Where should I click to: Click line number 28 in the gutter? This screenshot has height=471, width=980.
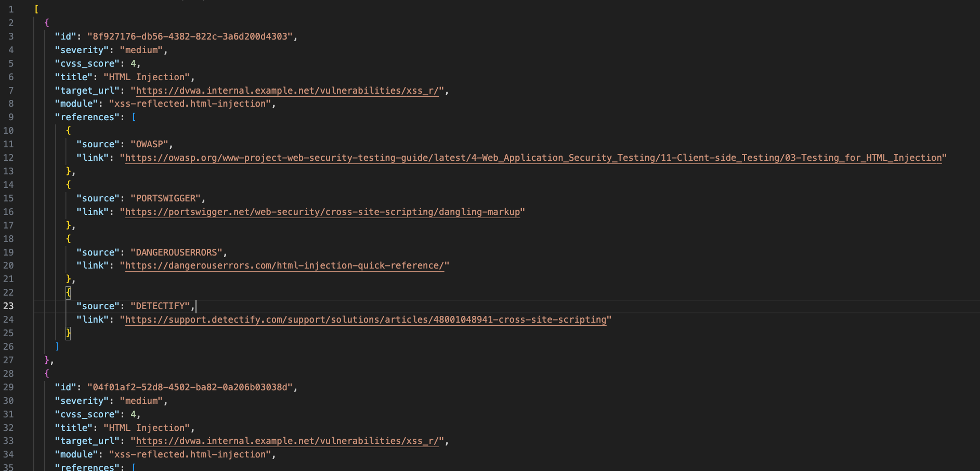point(9,374)
